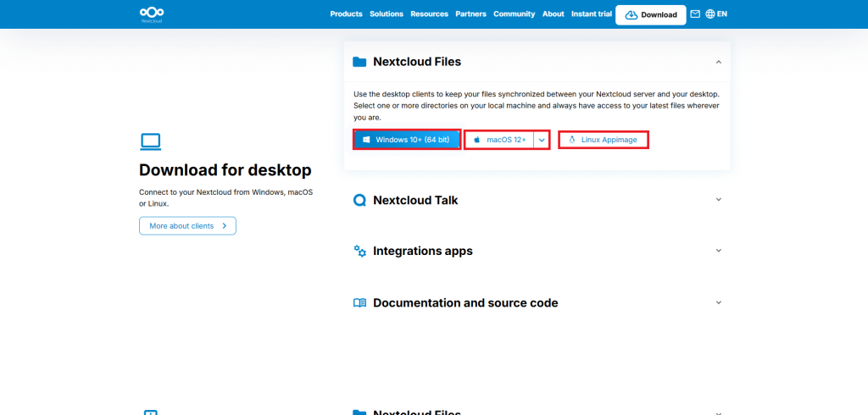Click the globe language icon
The width and height of the screenshot is (868, 415).
pos(710,14)
